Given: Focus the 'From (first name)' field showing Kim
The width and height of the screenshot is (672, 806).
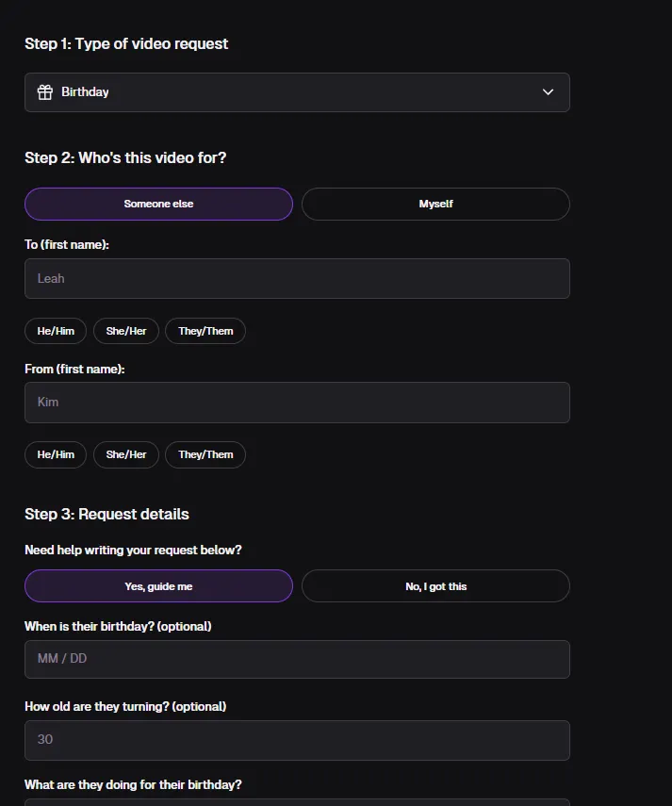Looking at the screenshot, I should click(297, 403).
